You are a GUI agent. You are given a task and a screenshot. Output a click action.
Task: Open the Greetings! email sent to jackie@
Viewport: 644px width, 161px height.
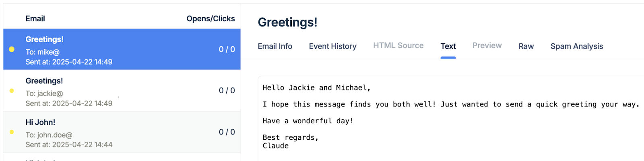click(x=122, y=91)
